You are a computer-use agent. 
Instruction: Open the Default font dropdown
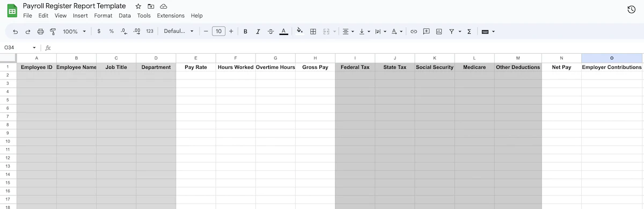(179, 32)
